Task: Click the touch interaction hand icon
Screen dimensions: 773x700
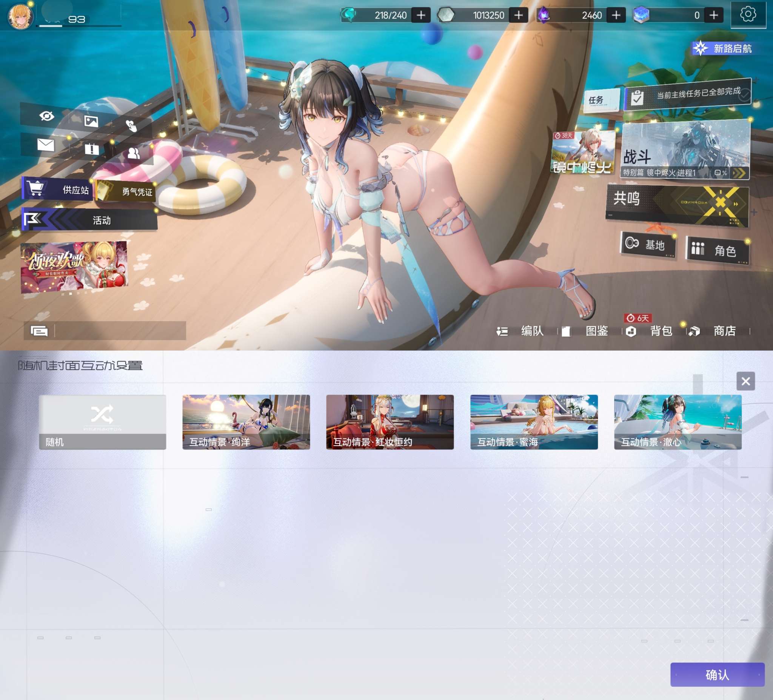Action: point(131,125)
